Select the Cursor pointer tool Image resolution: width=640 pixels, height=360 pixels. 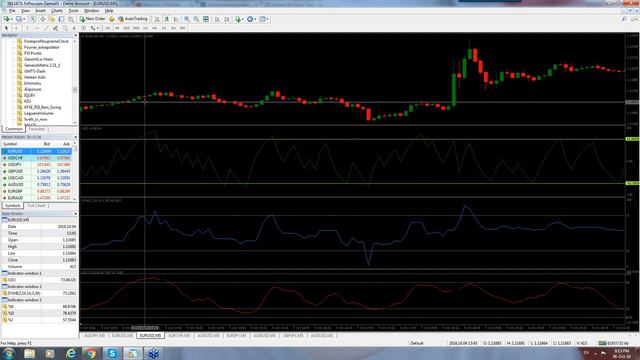point(6,28)
